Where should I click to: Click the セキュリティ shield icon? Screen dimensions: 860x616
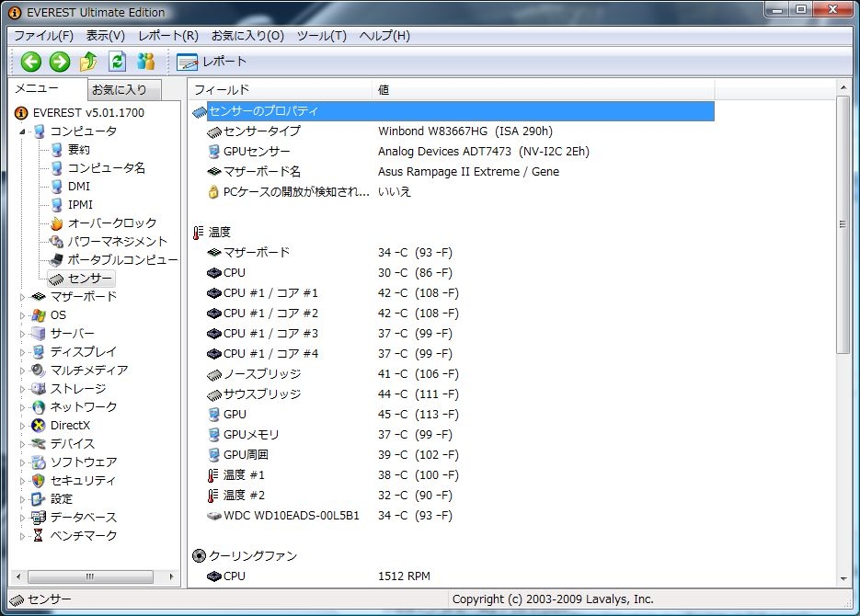(x=38, y=481)
